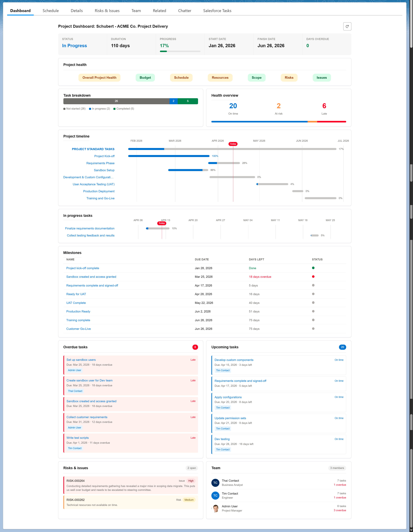
Task: Click the 6 Late health count
Action: pyautogui.click(x=324, y=106)
